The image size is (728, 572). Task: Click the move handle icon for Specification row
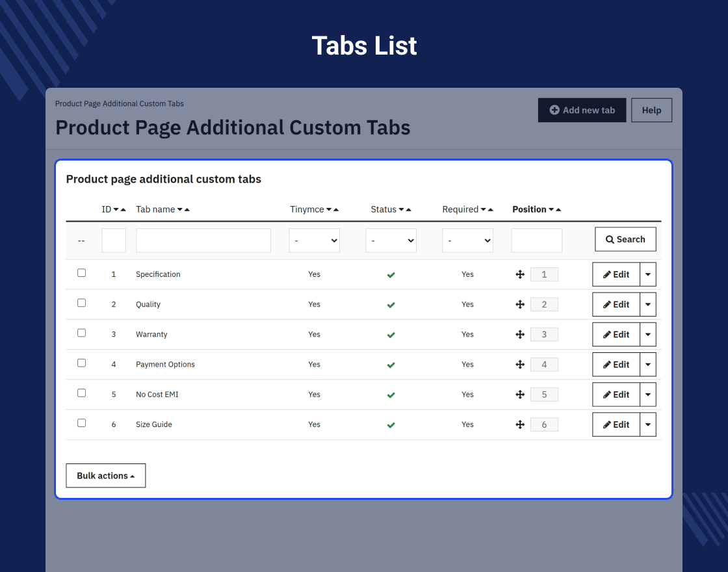[520, 274]
